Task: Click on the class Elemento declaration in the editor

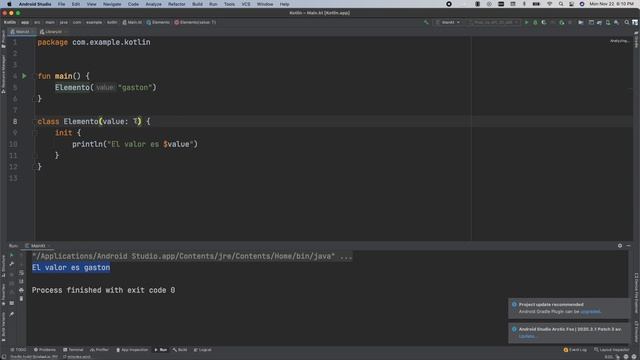Action: (94, 121)
